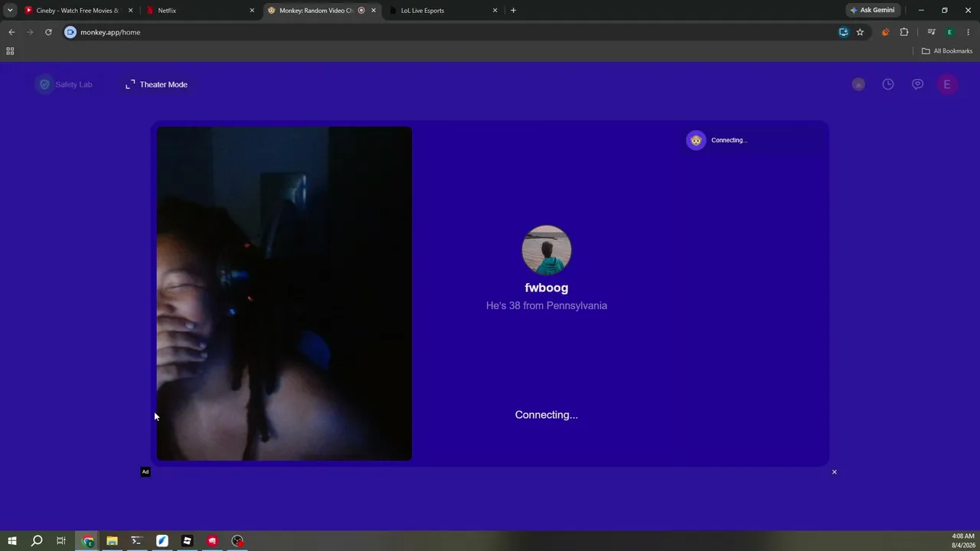
Task: Click the install app icon in address bar
Action: [843, 32]
